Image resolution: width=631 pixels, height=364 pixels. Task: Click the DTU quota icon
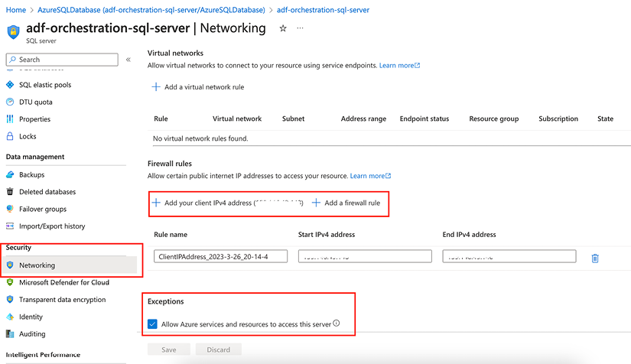10,102
